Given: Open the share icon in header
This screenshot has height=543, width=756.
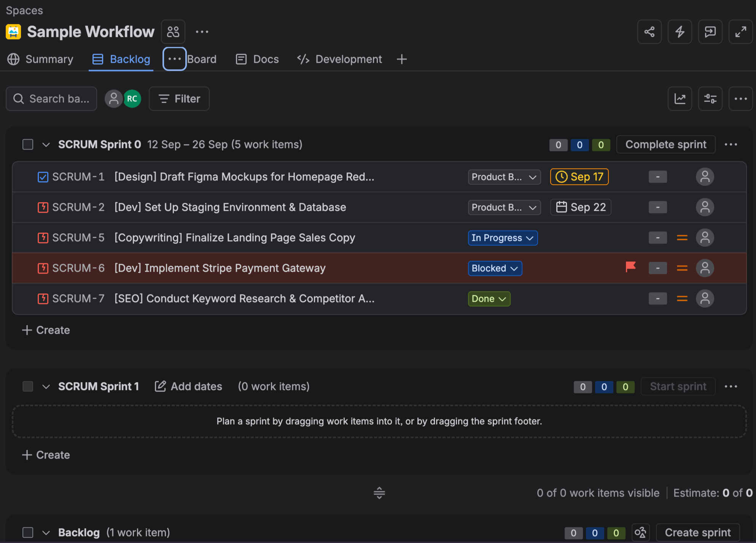Looking at the screenshot, I should coord(649,32).
